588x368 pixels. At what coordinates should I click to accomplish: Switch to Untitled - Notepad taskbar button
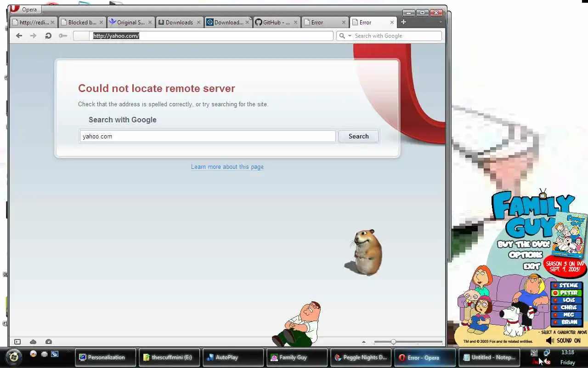pyautogui.click(x=488, y=357)
